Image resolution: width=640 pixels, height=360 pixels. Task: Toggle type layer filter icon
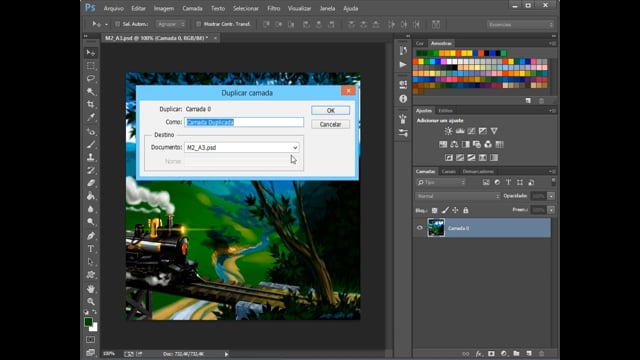point(508,182)
